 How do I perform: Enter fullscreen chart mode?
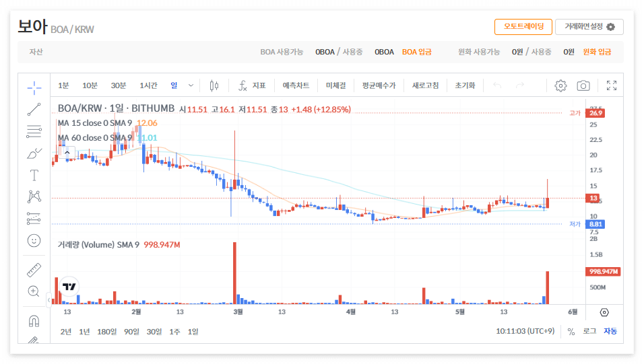coord(612,85)
